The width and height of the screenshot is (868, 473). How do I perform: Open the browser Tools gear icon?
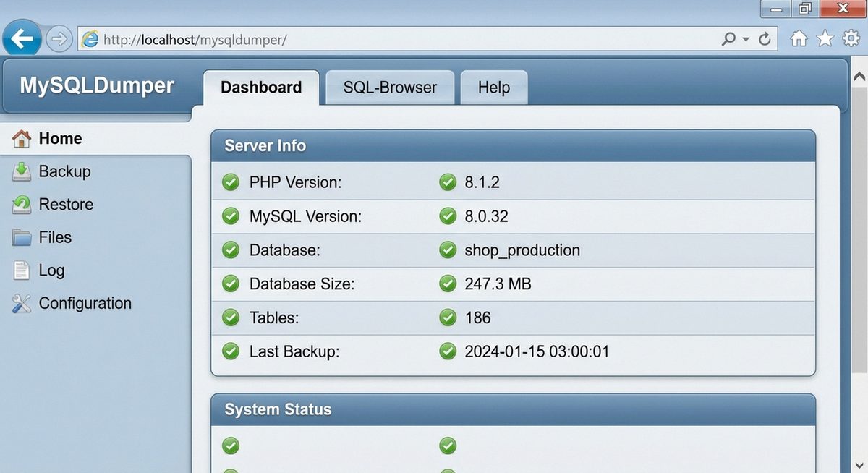(851, 38)
